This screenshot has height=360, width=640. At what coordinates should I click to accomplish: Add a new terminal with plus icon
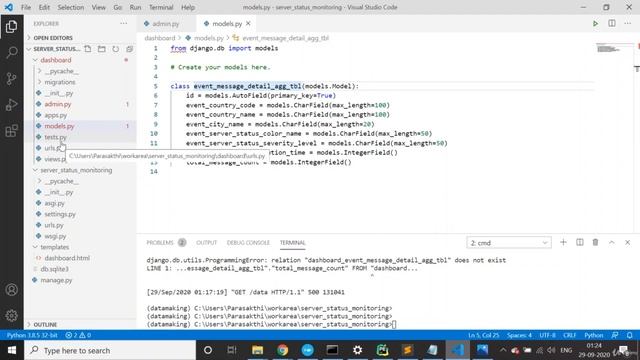pos(563,242)
